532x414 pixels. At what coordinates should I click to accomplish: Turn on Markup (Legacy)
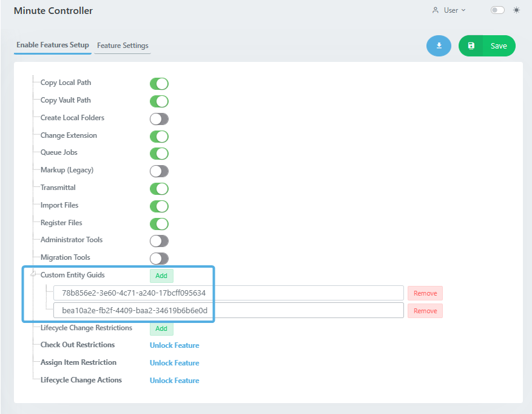159,171
